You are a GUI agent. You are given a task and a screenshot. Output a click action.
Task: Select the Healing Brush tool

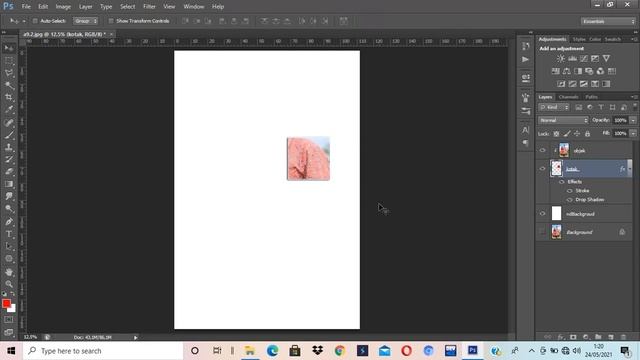tap(9, 123)
